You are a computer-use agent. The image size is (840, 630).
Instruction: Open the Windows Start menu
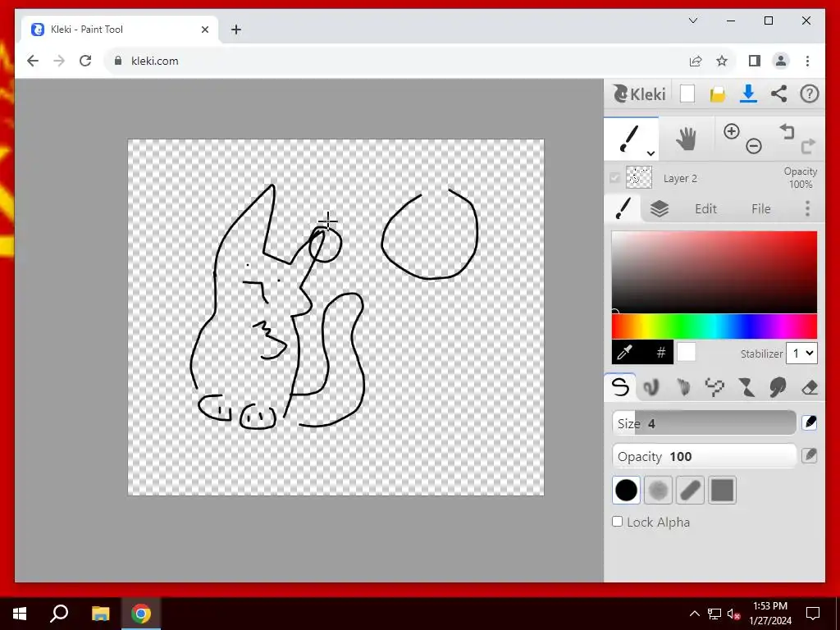coord(20,614)
